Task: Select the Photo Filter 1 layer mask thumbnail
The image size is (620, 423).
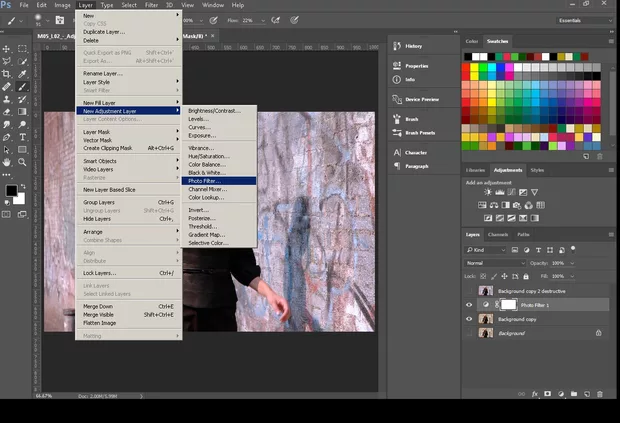Action: pos(507,304)
